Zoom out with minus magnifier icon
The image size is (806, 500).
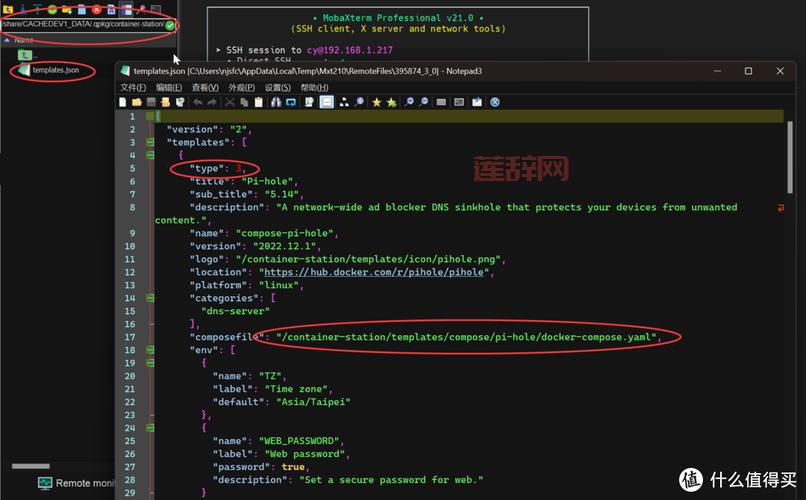point(424,102)
